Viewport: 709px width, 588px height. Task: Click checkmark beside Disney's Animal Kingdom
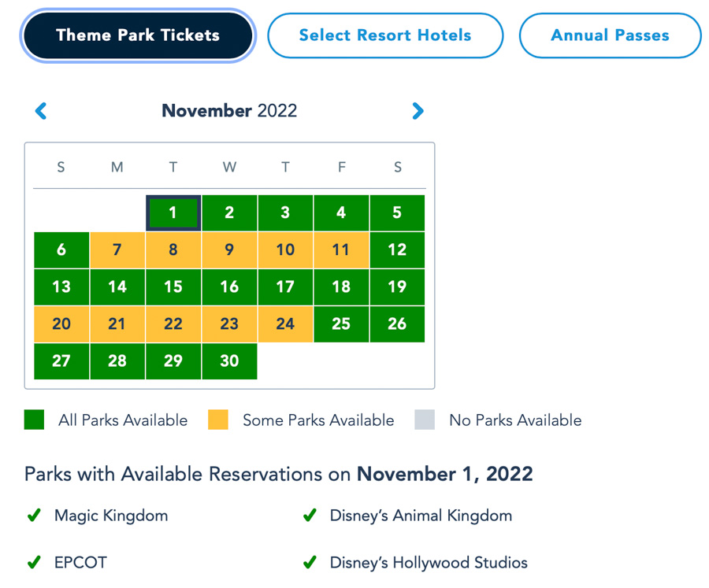click(310, 516)
